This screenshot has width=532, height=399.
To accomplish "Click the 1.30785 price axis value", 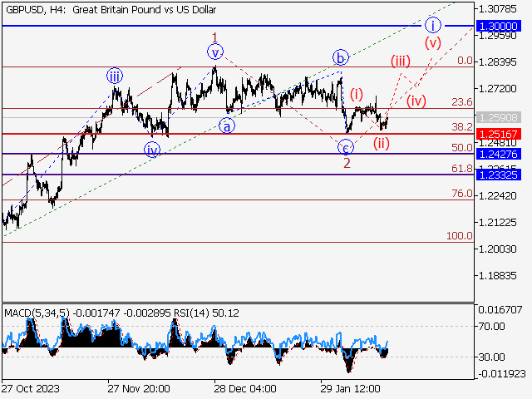I will pos(497,9).
